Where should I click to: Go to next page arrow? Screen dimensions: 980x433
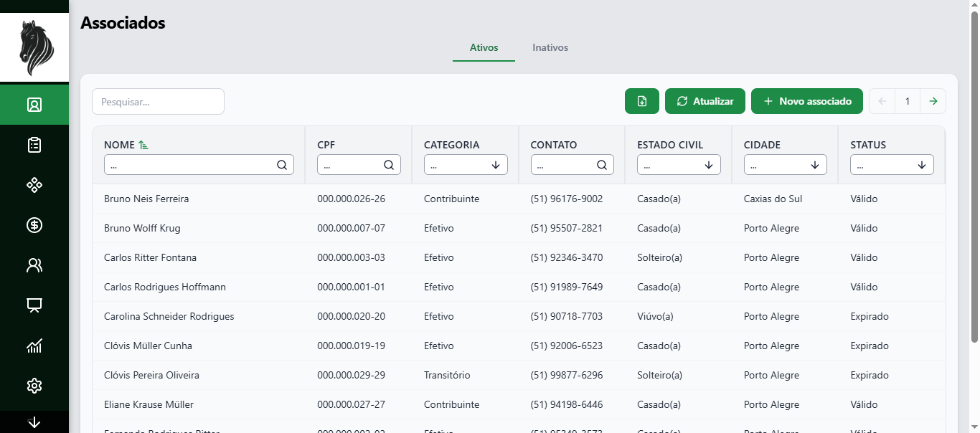933,101
